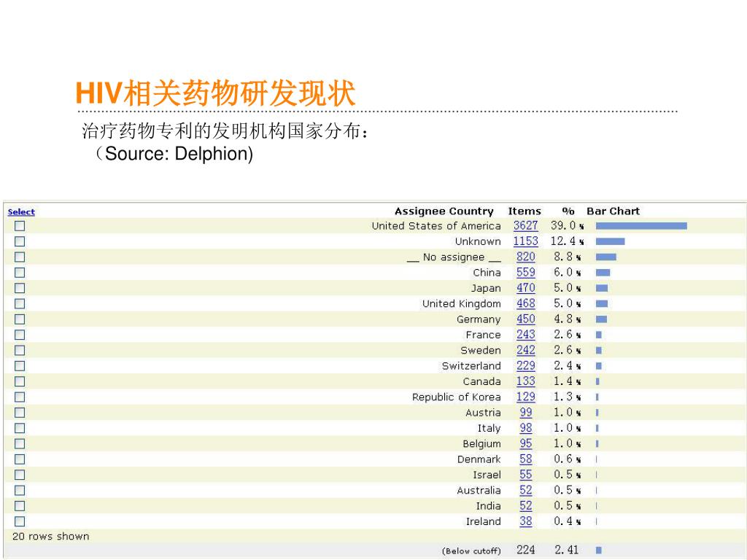Screen dimensions: 747x560
Task: Click the '20 rows shown' text
Action: 51,536
